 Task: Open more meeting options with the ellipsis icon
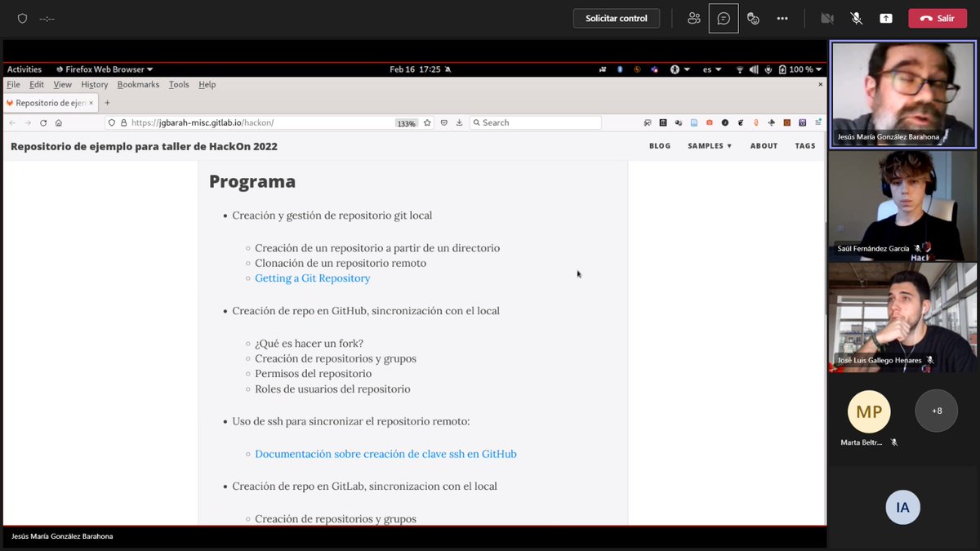click(x=782, y=18)
